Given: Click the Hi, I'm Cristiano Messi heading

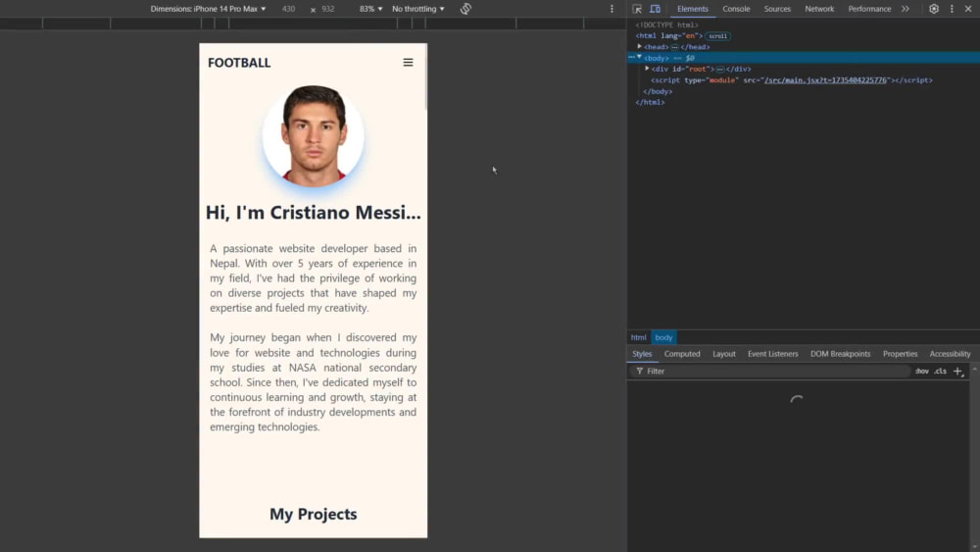Looking at the screenshot, I should [314, 213].
